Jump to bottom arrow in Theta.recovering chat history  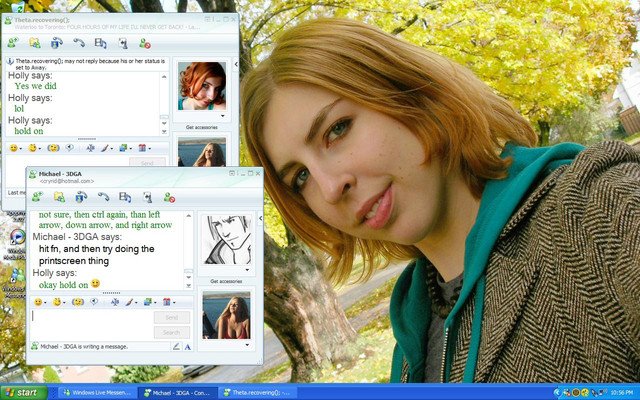pos(164,132)
